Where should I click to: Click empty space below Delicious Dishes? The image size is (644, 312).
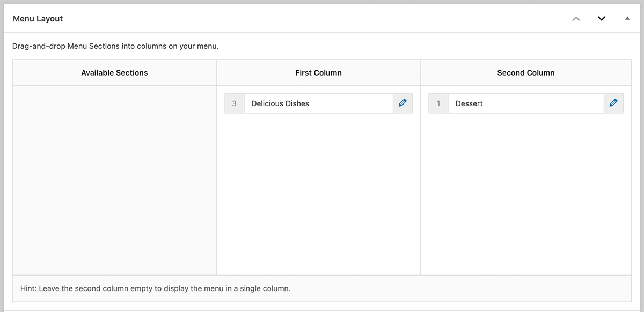pos(318,193)
